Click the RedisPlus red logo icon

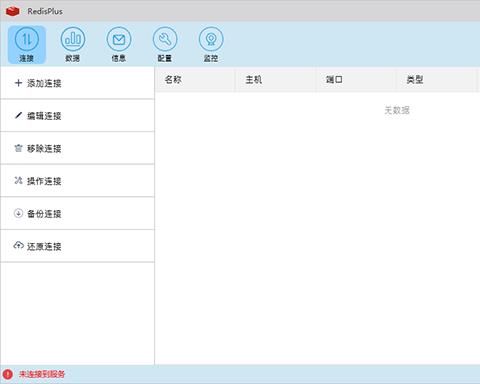click(13, 11)
